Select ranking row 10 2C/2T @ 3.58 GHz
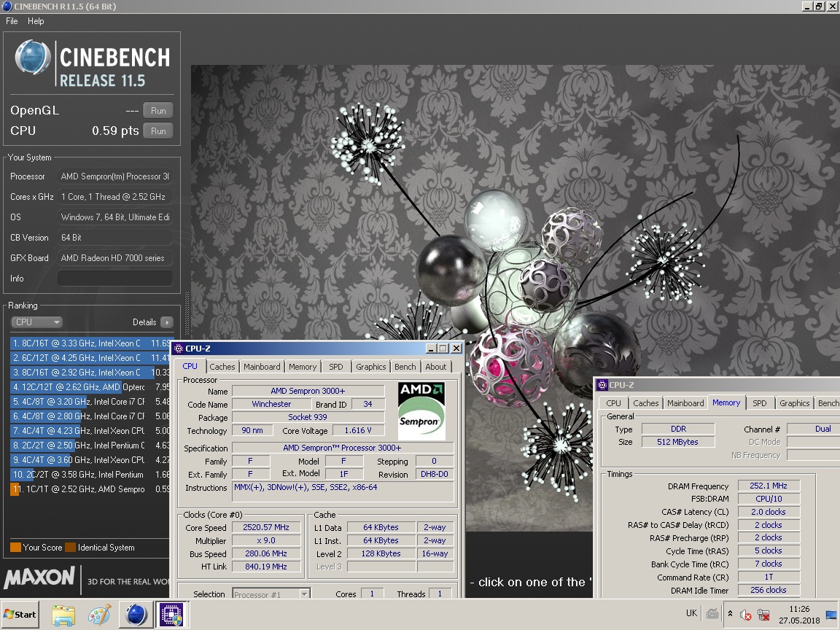 (90, 475)
